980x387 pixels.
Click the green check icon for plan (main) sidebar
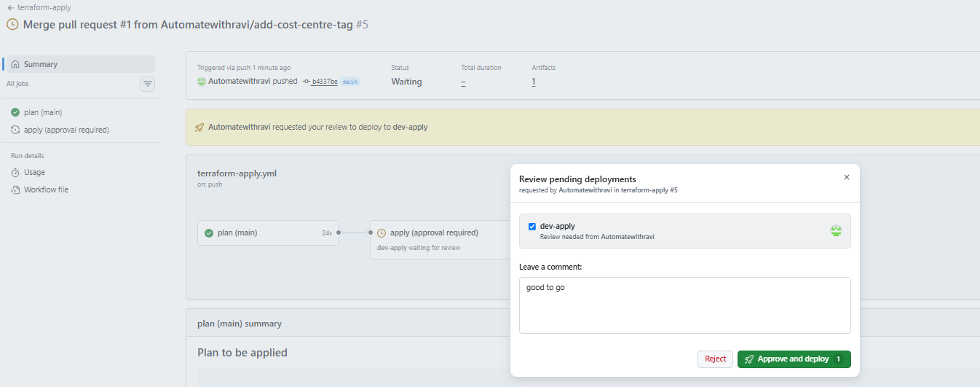[15, 112]
